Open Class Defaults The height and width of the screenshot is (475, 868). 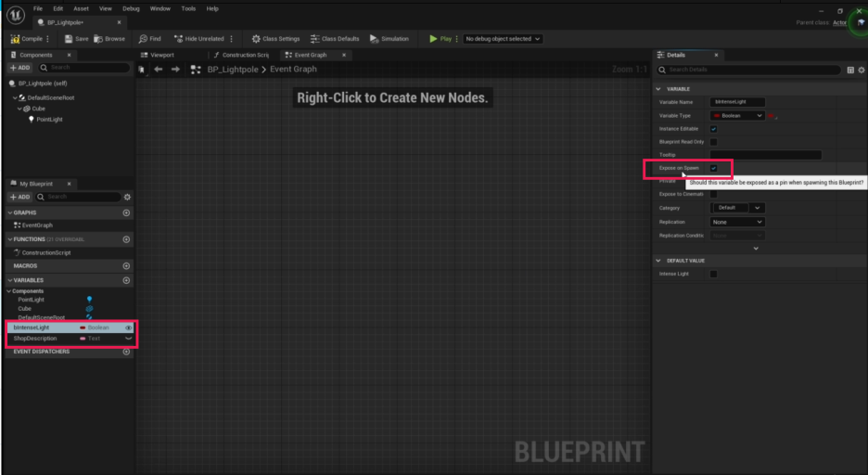(335, 39)
